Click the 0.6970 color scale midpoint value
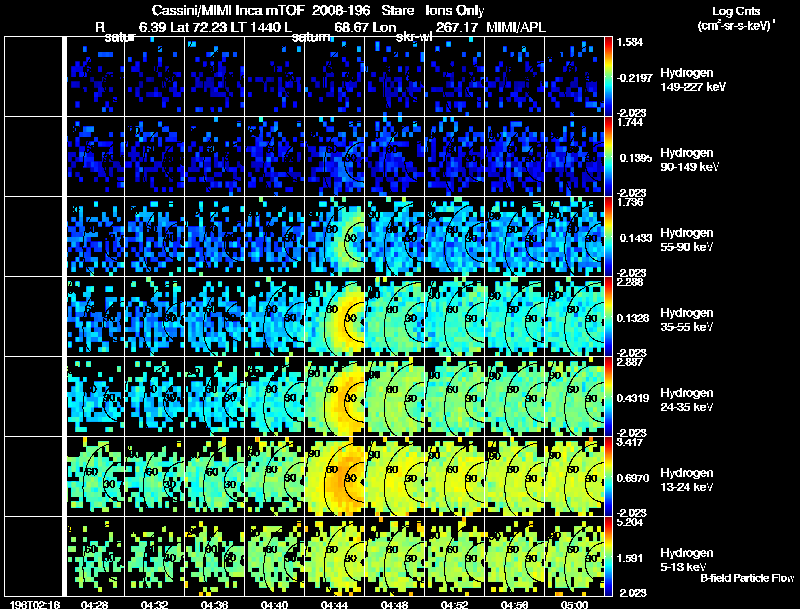Image resolution: width=800 pixels, height=609 pixels. coord(633,478)
